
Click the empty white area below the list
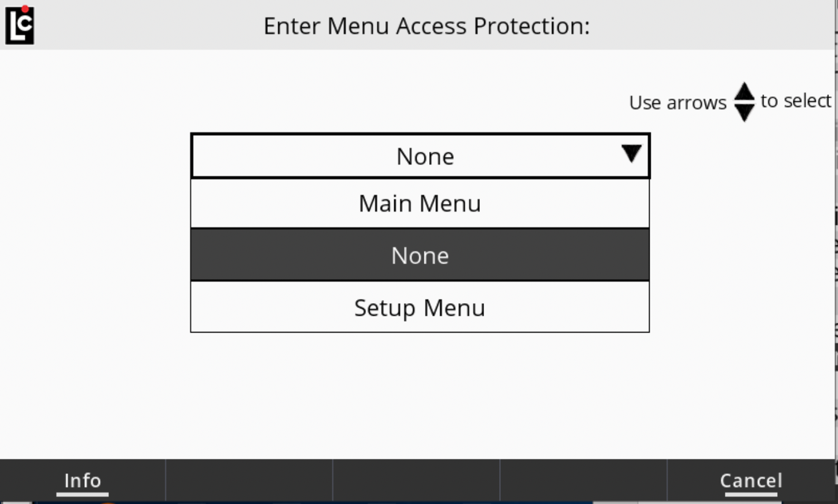pyautogui.click(x=420, y=397)
